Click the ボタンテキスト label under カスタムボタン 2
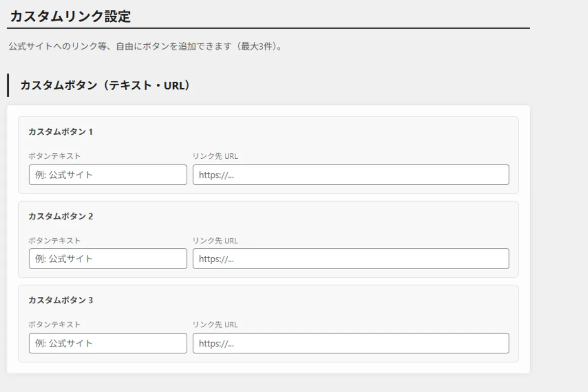Viewport: 588px width, 392px height. pyautogui.click(x=54, y=241)
